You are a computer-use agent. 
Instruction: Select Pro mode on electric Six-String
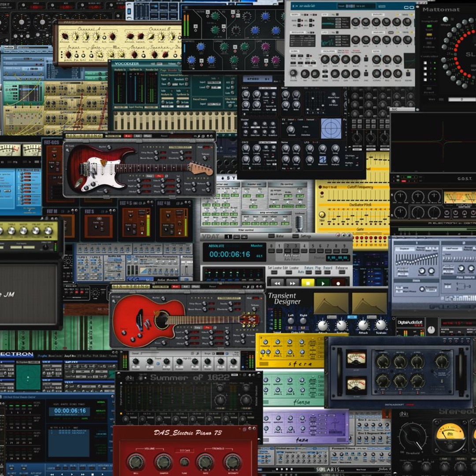(159, 176)
